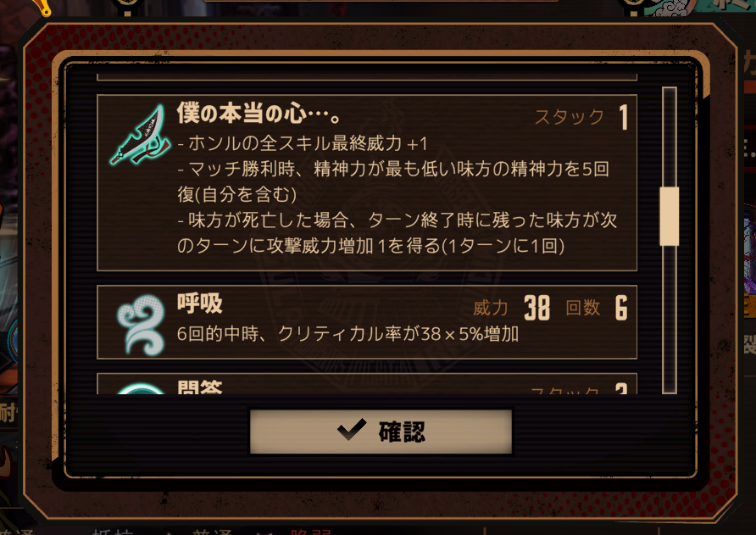Select the 呼吸 effect title

coord(200,304)
